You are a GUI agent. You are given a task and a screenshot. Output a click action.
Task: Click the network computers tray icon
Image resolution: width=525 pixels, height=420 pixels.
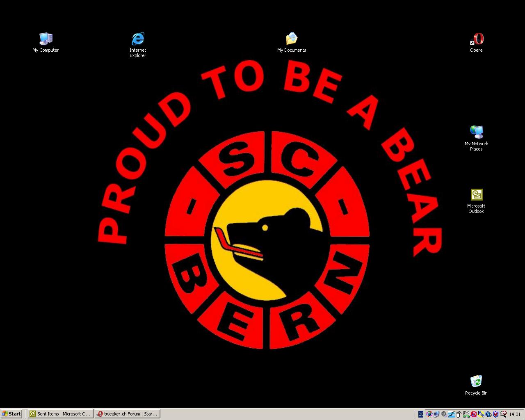pos(436,414)
